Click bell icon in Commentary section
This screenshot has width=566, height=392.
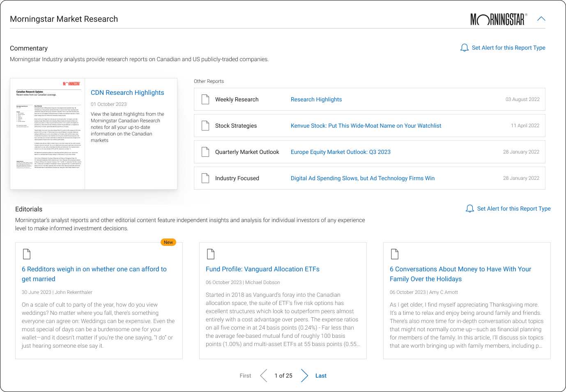coord(465,48)
